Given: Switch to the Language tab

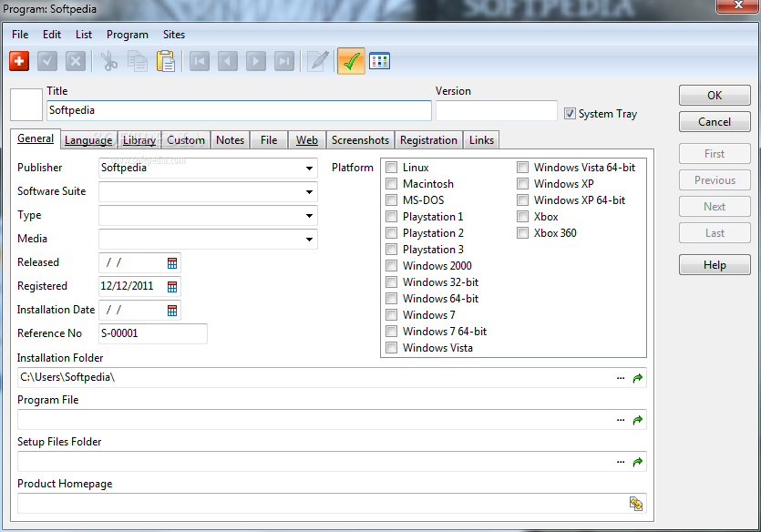Looking at the screenshot, I should pos(87,140).
